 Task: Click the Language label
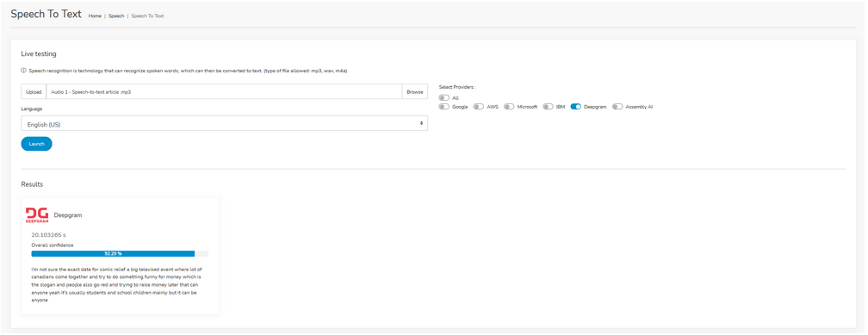[32, 109]
